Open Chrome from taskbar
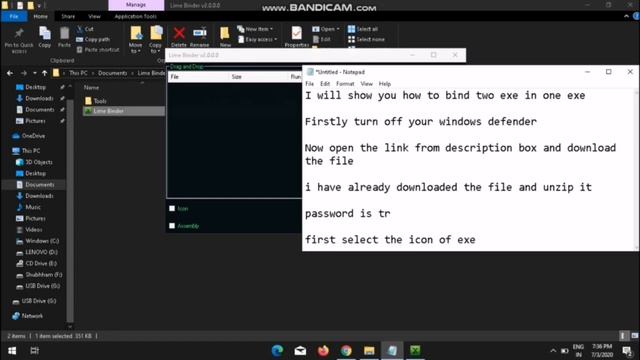Viewport: 640px width, 360px height. coord(346,351)
